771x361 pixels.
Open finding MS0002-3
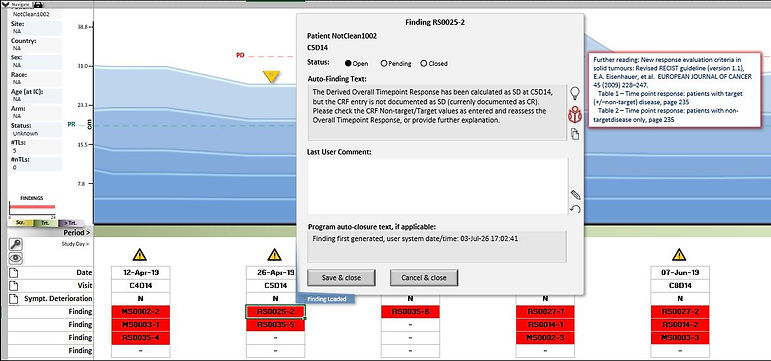[545, 338]
